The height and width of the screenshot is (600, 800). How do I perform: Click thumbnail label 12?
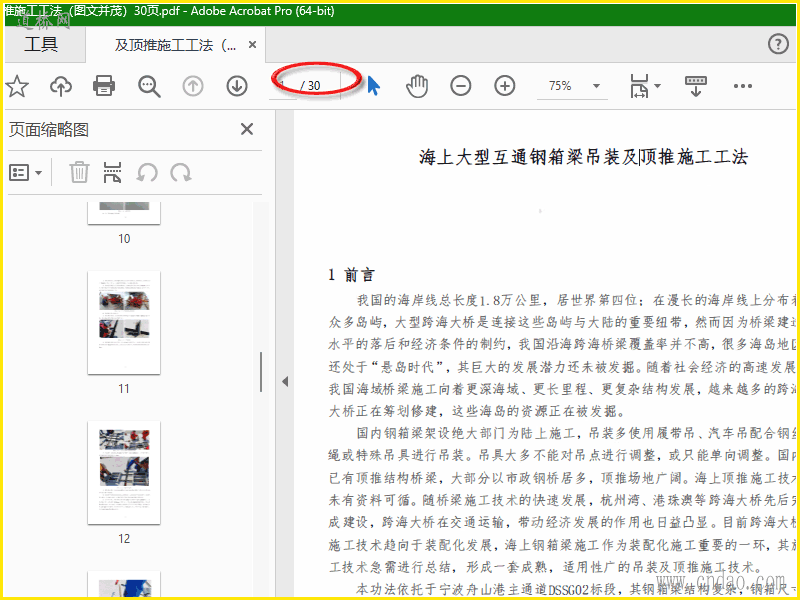[124, 539]
